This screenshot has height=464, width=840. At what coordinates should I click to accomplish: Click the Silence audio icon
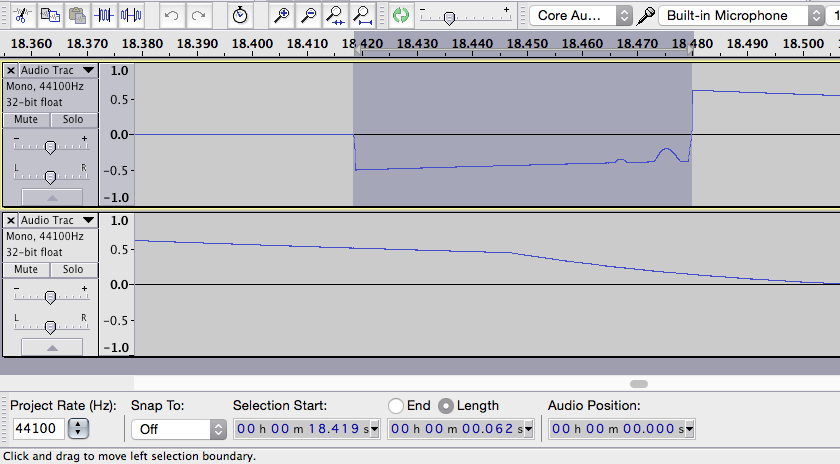[x=132, y=15]
